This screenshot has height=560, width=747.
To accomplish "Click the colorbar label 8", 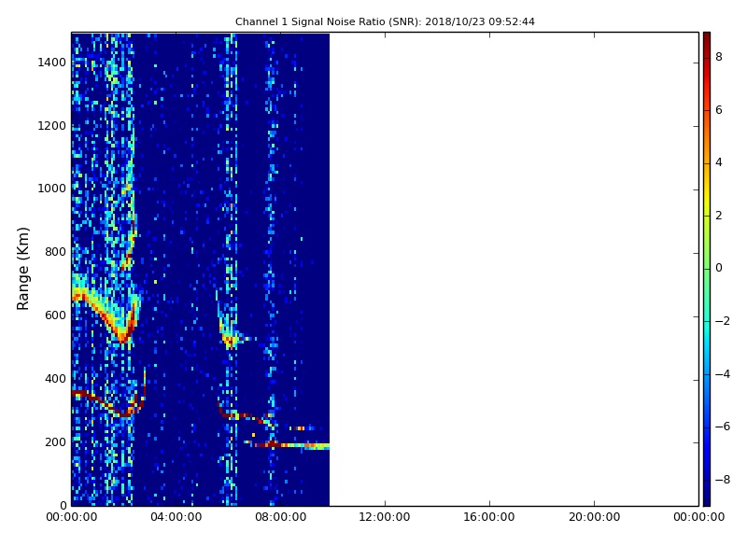I will click(x=719, y=57).
